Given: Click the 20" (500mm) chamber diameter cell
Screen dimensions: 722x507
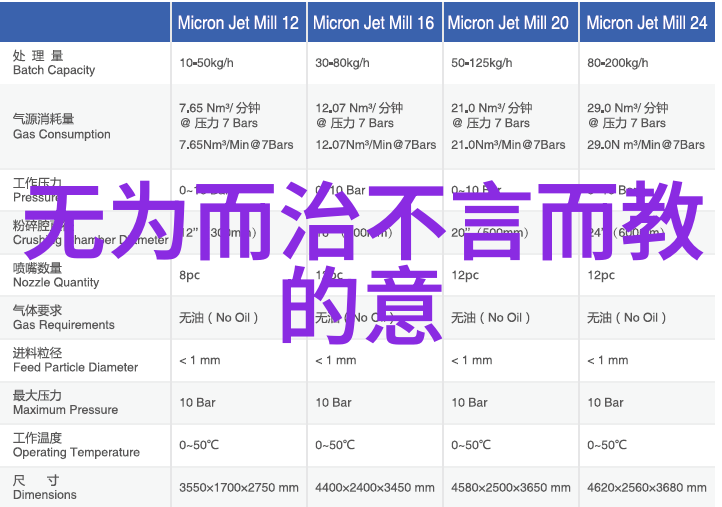Looking at the screenshot, I should coord(490,233).
